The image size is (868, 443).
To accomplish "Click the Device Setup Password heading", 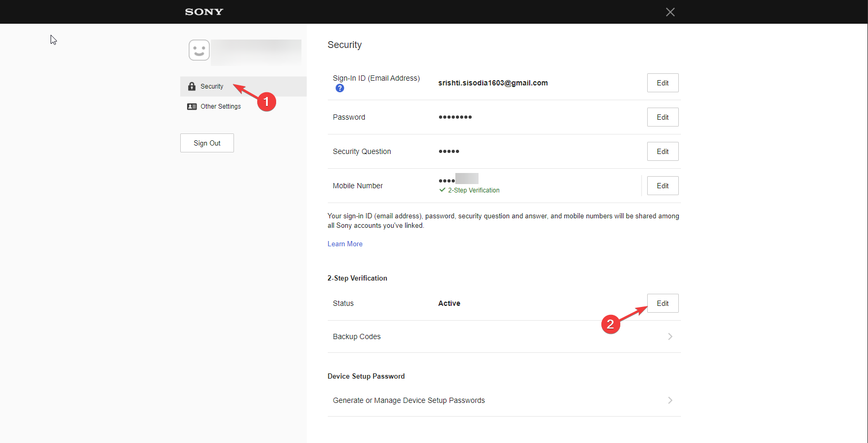I will [x=366, y=376].
